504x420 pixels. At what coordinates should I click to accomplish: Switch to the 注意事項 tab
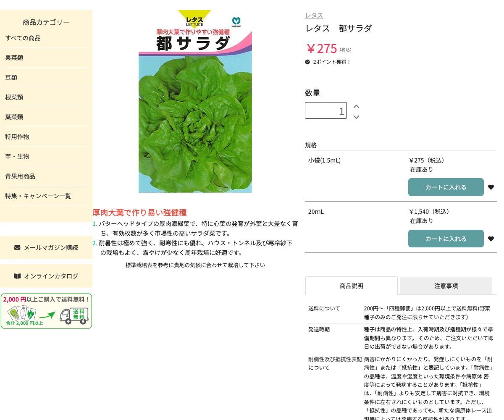446,286
